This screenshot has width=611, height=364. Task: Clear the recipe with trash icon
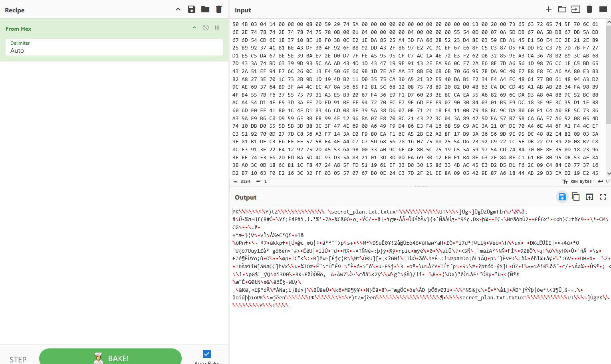219,9
